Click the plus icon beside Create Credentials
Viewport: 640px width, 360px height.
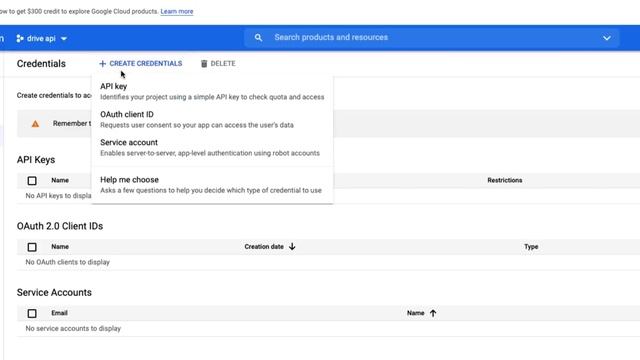tap(102, 64)
